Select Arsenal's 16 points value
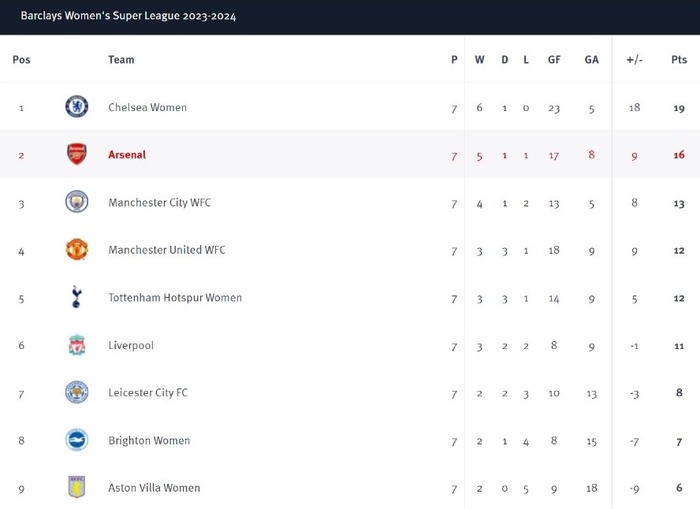The width and height of the screenshot is (700, 509). click(x=679, y=155)
